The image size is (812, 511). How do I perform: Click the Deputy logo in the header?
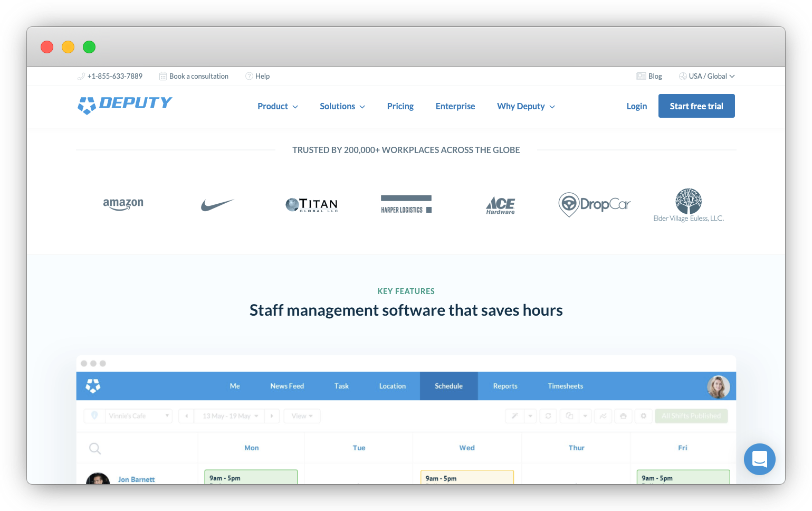125,104
